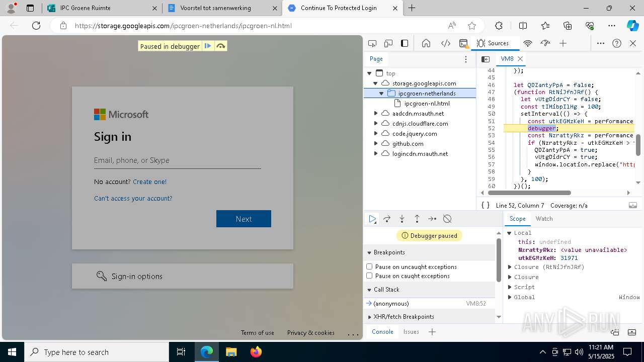Expand logincdn.msauth.net node
Viewport: 644px width, 362px height.
click(376, 154)
